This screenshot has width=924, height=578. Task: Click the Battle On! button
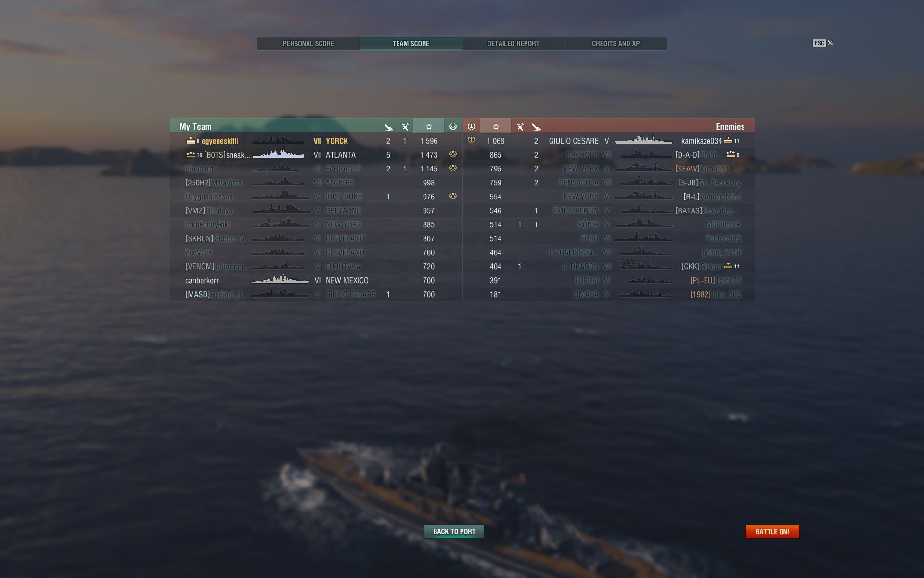click(x=772, y=531)
